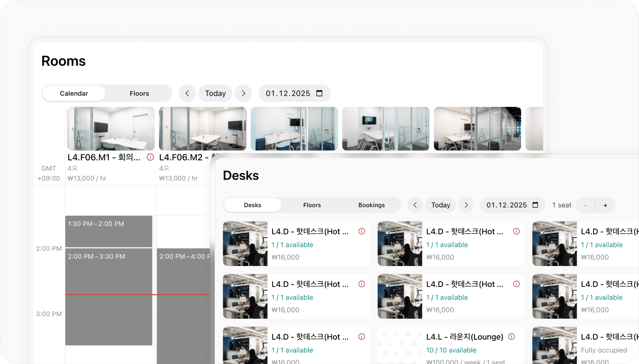Click info icon on first L4.D hot desk card
The height and width of the screenshot is (364, 639).
[361, 231]
